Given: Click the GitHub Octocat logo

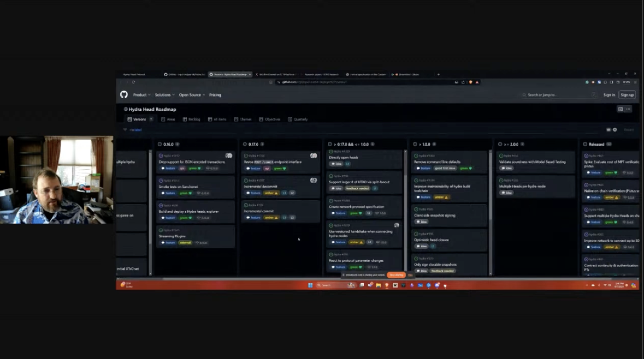Looking at the screenshot, I should point(124,95).
